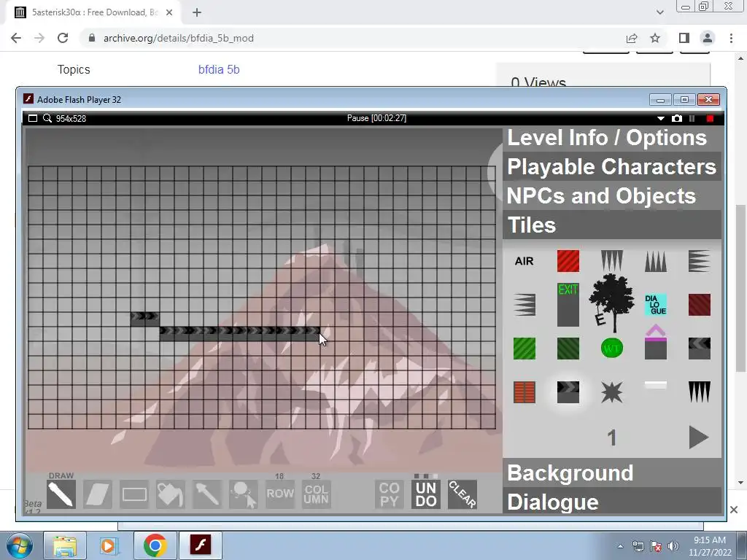This screenshot has width=747, height=560.
Task: Open the Level Info / Options section
Action: tap(612, 138)
